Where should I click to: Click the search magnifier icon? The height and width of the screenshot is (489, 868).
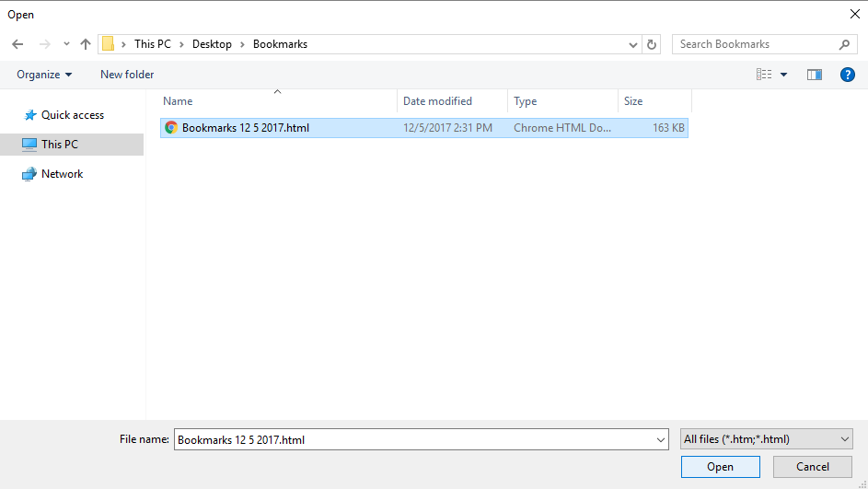(844, 44)
